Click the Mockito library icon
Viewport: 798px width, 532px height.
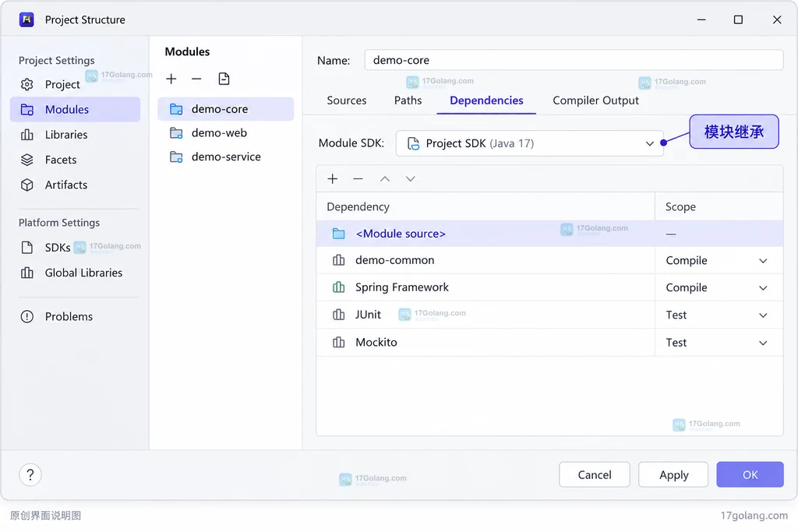(x=338, y=342)
